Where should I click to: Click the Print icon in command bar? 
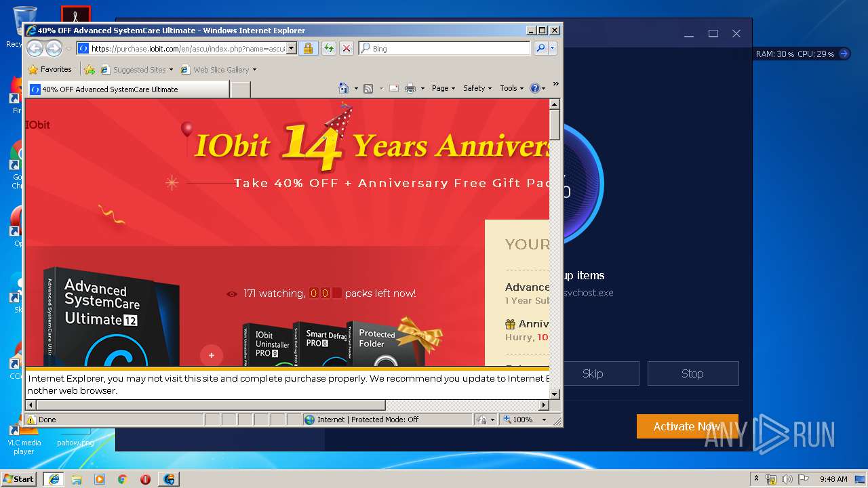[x=410, y=88]
